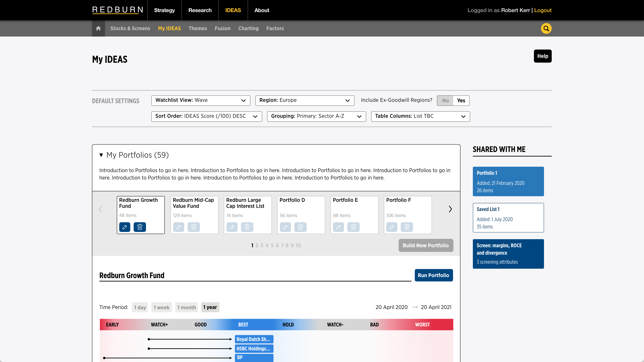The width and height of the screenshot is (644, 362).
Task: Set Ex-Goodwill Regions to Yes
Action: [x=461, y=100]
